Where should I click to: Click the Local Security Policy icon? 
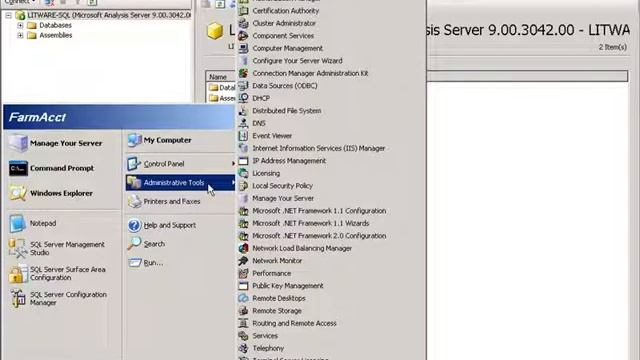243,186
